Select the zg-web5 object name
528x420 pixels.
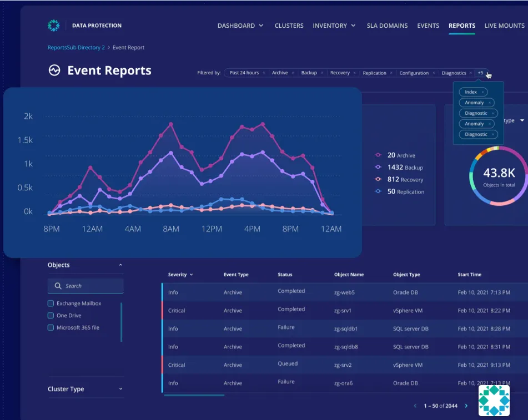pos(344,292)
